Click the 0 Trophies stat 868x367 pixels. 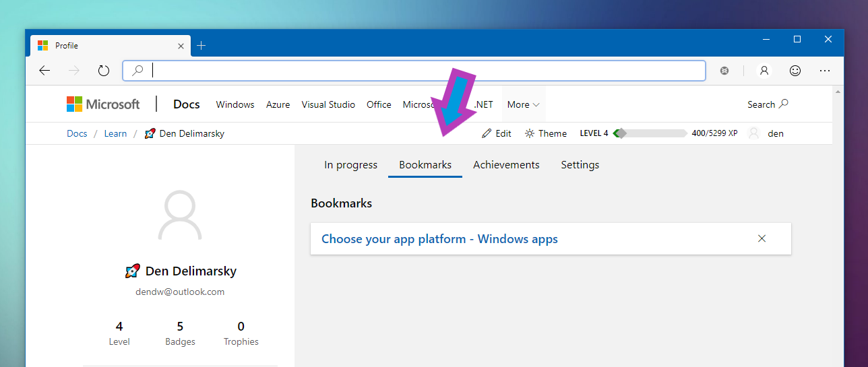(x=241, y=333)
